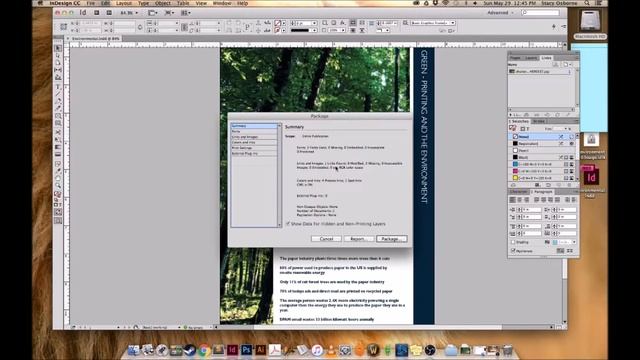
Task: Click the reference point locator in Control panel
Action: [64, 27]
